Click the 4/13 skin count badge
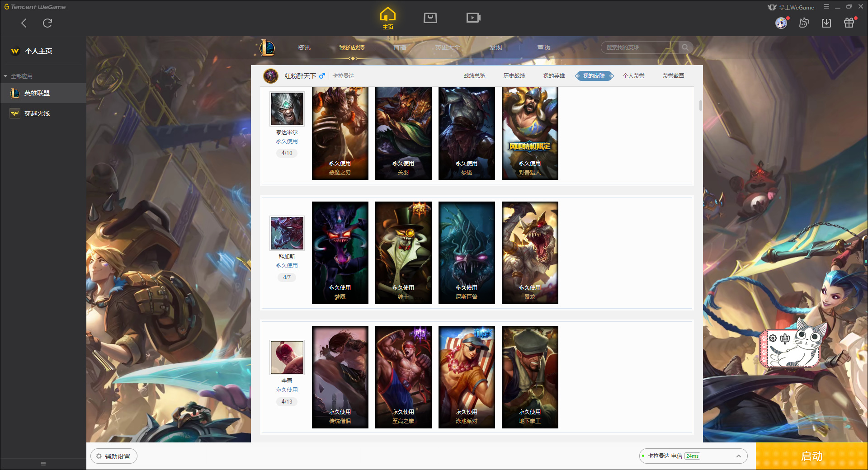The width and height of the screenshot is (868, 470). [287, 402]
